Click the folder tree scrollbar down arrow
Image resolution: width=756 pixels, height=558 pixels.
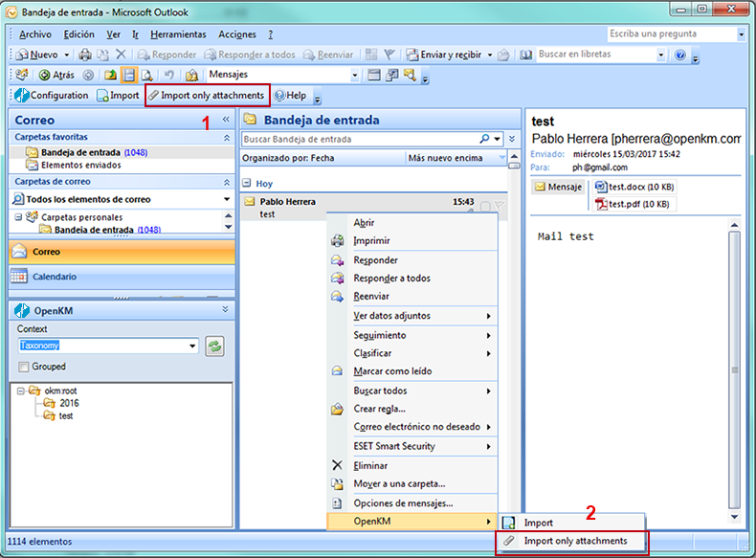pyautogui.click(x=229, y=227)
